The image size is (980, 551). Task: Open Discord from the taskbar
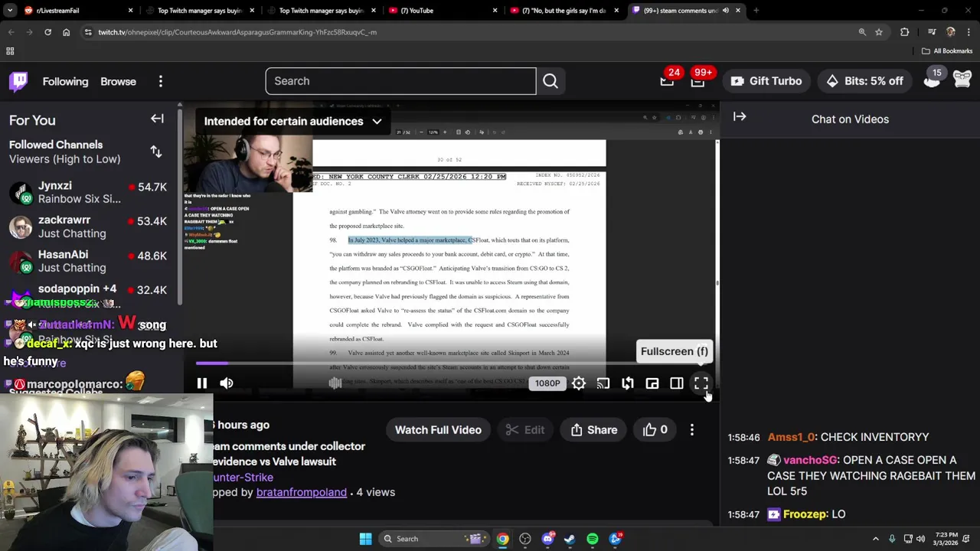[x=547, y=539]
